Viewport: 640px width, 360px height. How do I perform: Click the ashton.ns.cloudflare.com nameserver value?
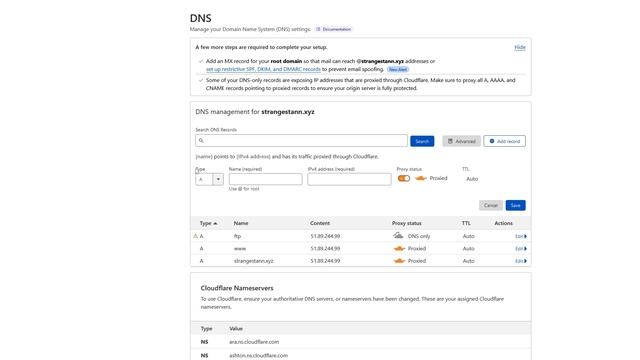point(258,356)
